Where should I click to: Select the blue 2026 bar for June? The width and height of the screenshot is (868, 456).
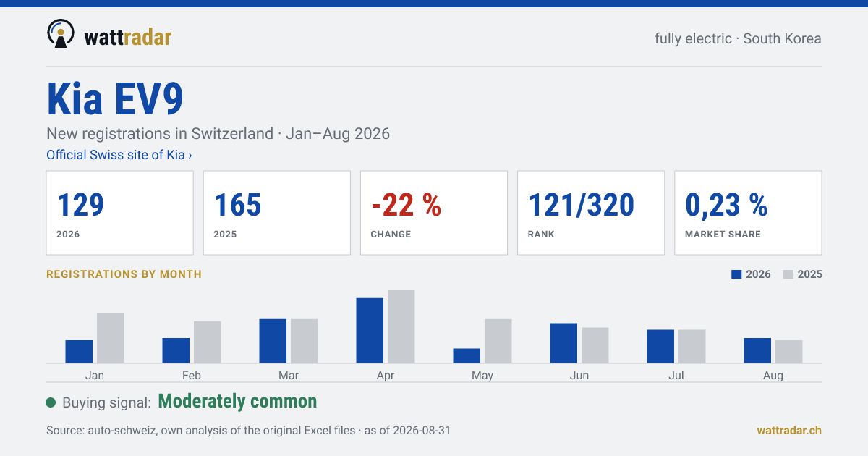click(x=563, y=343)
